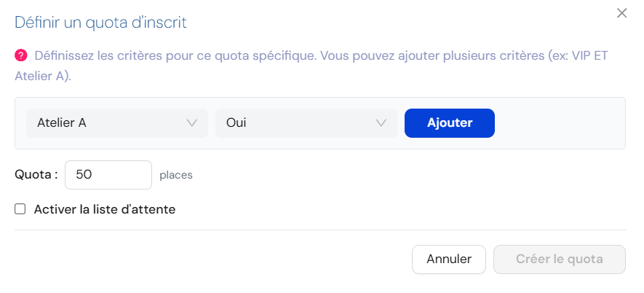Enable the waiting list checkbox
This screenshot has height=293, width=644.
tap(20, 209)
